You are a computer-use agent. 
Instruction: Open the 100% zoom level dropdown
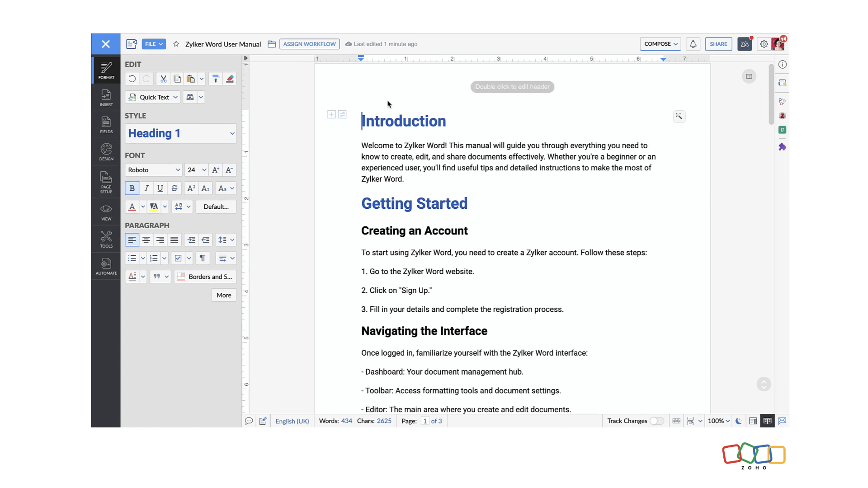(719, 421)
